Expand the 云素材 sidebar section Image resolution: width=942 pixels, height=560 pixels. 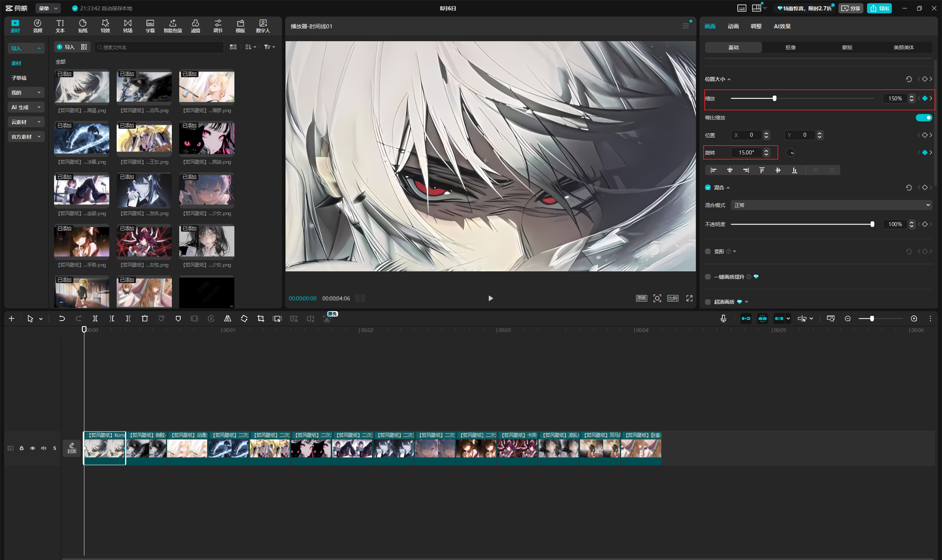pos(26,122)
